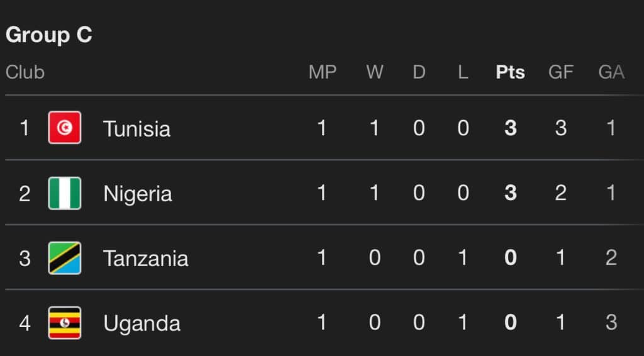Click the Uganda flag icon
Image resolution: width=644 pixels, height=356 pixels.
click(65, 323)
